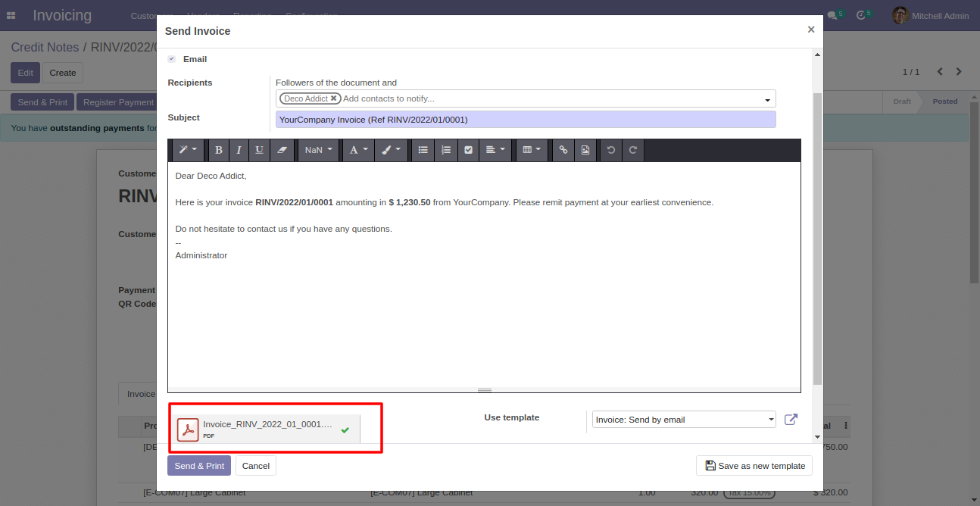Screen dimensions: 980x506
Task: Click the Subject input field
Action: [x=526, y=120]
